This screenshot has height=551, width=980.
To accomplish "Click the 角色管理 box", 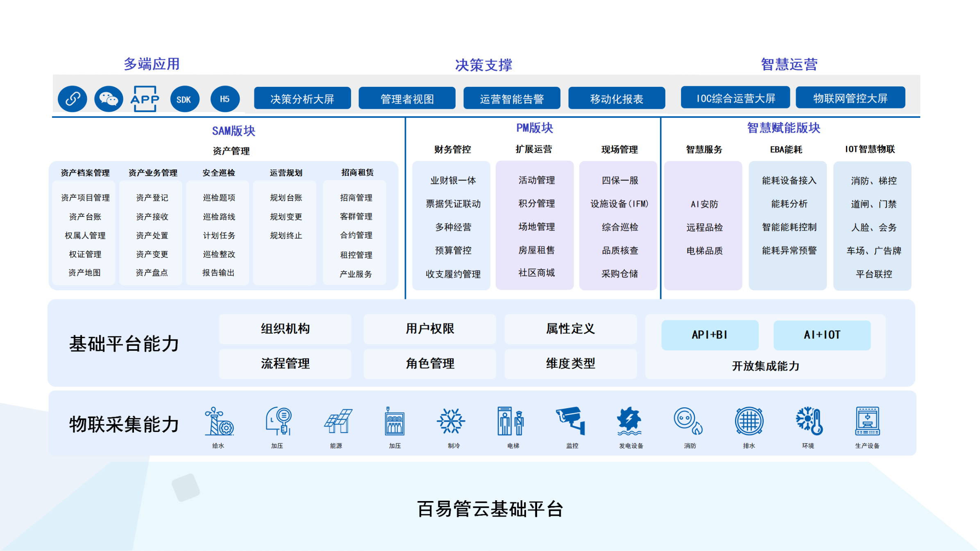I will 430,364.
